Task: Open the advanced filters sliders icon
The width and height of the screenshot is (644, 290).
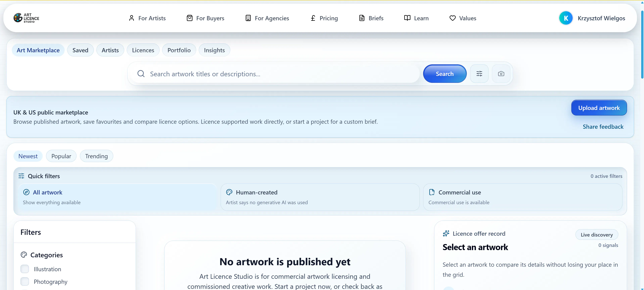Action: tap(479, 74)
